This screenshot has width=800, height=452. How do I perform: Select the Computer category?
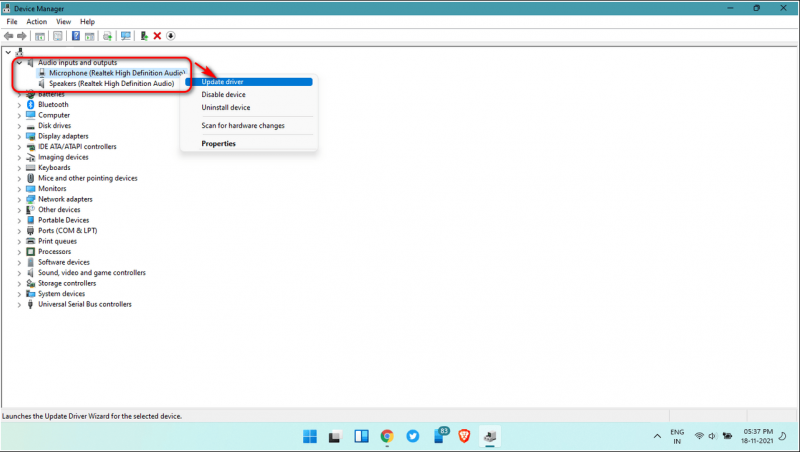(x=54, y=115)
